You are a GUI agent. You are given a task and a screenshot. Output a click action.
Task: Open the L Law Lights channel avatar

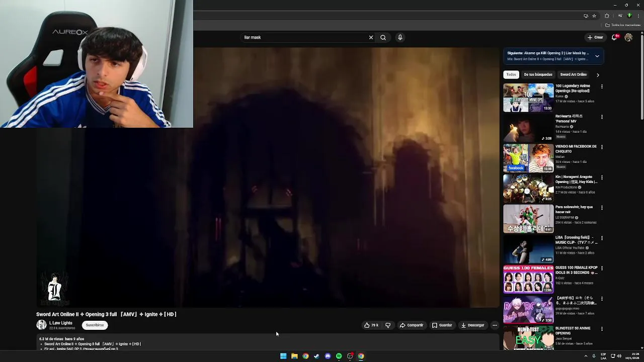point(41,325)
